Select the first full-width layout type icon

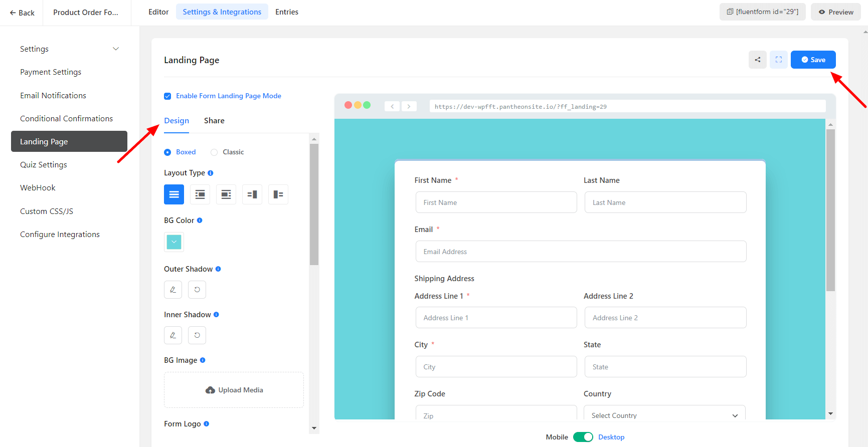point(174,194)
